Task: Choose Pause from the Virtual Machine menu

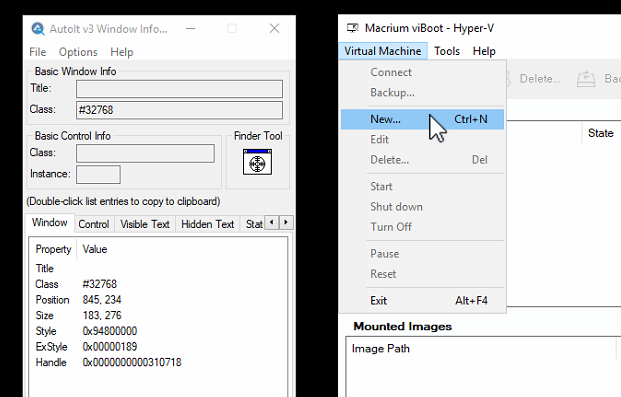Action: (x=423, y=254)
